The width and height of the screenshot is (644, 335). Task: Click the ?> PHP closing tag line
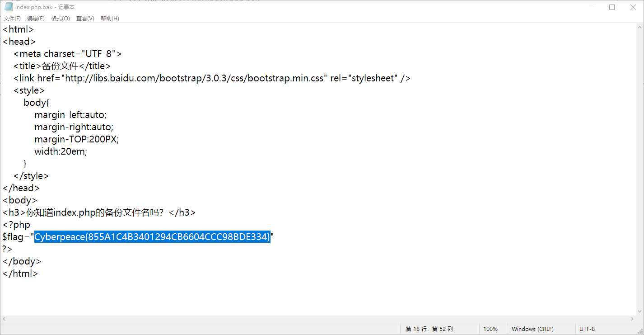(x=7, y=249)
